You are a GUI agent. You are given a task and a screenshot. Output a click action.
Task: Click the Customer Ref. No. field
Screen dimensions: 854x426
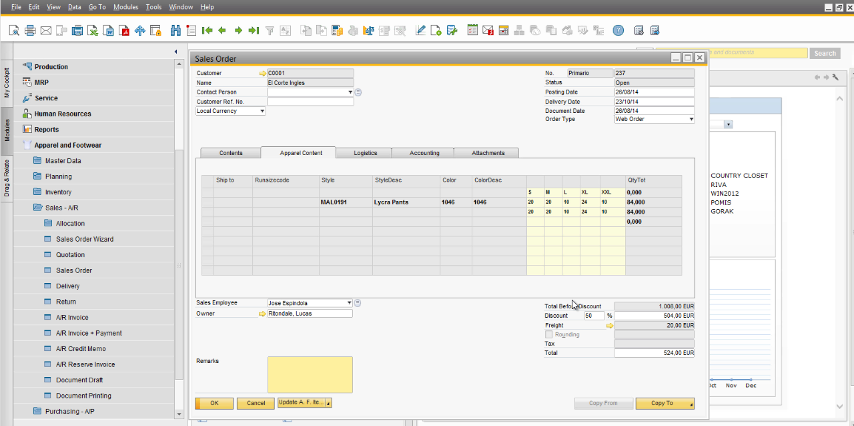[x=310, y=101]
